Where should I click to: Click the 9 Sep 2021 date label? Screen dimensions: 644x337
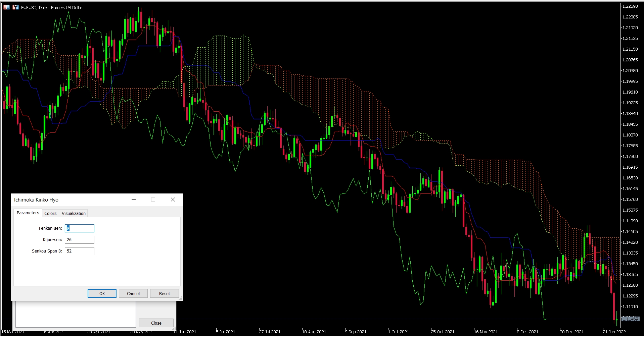pos(356,332)
